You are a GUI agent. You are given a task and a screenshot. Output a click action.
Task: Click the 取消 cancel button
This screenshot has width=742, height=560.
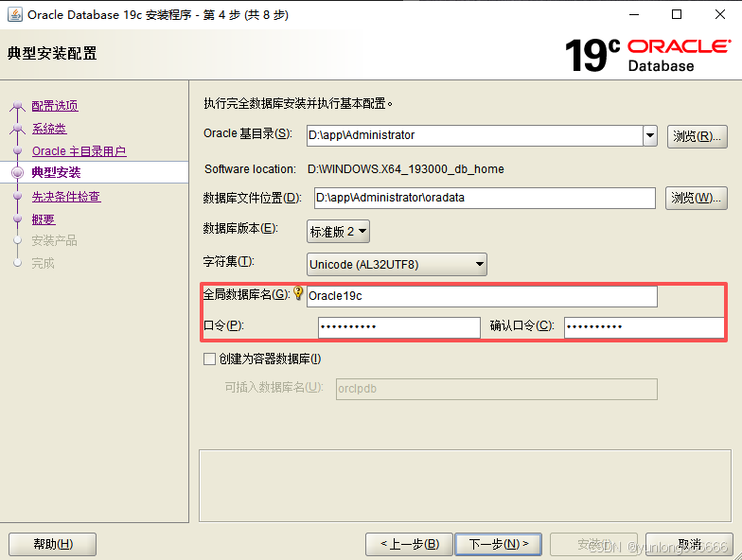point(689,545)
